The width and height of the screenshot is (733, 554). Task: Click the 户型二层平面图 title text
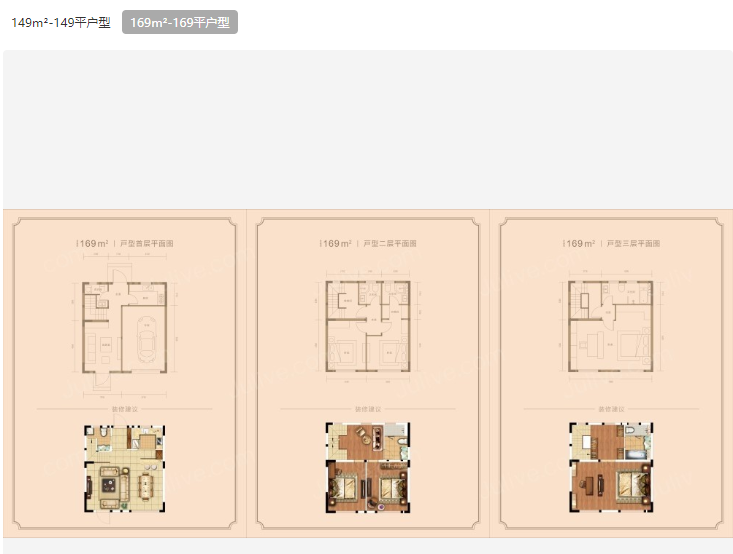390,243
